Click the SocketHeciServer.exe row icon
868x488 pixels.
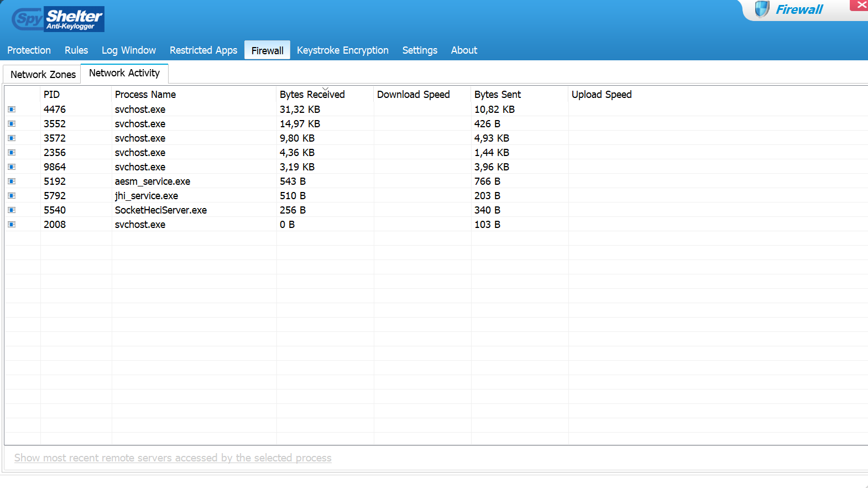pos(12,210)
